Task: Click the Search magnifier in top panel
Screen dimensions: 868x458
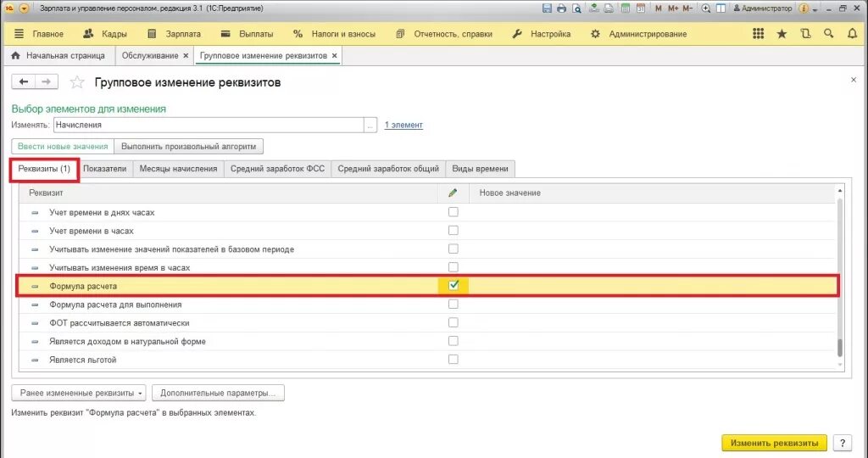Action: coord(829,34)
